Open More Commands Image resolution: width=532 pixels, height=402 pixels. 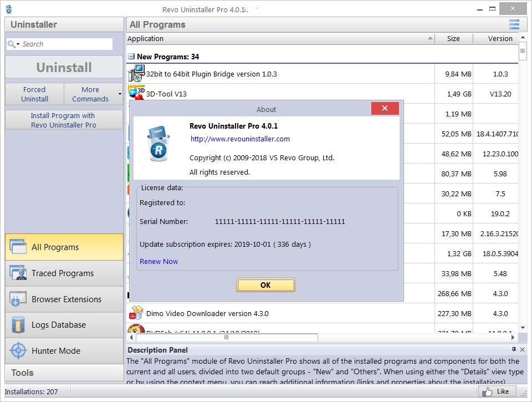tap(90, 94)
